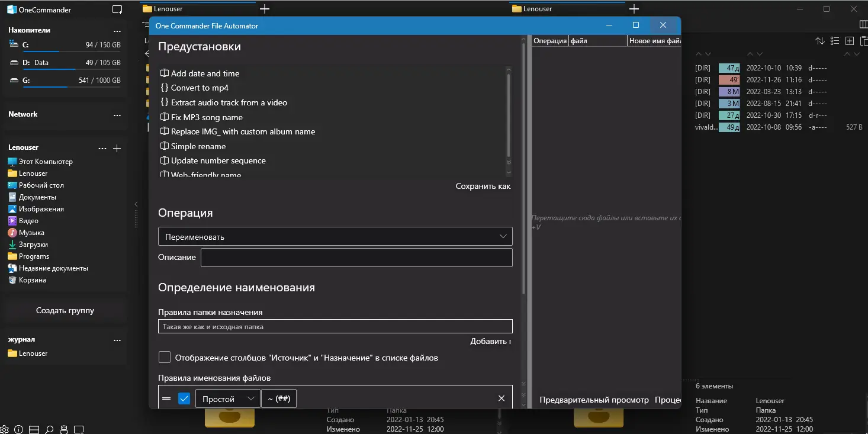Click Добавить button under destination rules
This screenshot has width=868, height=434.
click(491, 341)
